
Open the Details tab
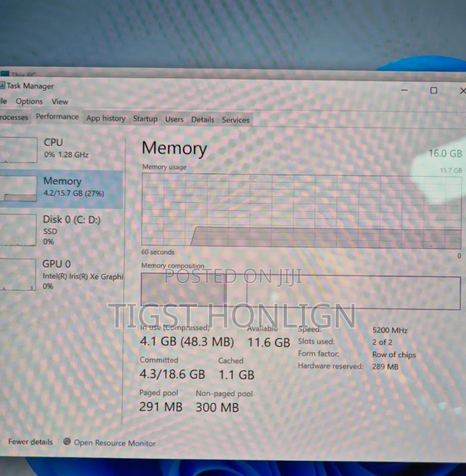[x=203, y=120]
